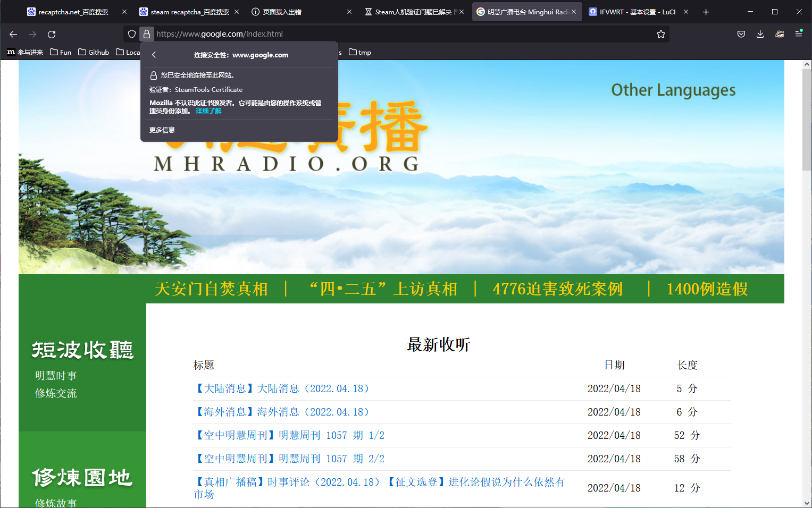
Task: Open a new tab with the plus
Action: (x=706, y=12)
